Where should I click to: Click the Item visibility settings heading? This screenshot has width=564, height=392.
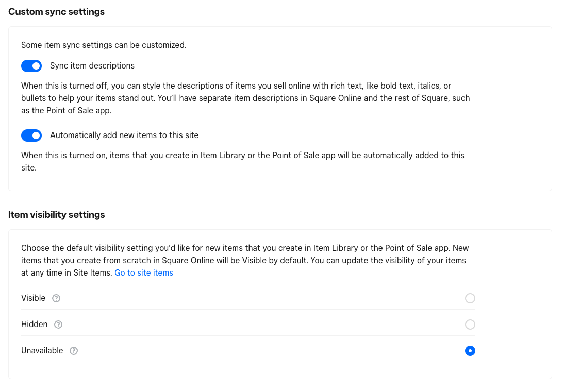tap(57, 215)
